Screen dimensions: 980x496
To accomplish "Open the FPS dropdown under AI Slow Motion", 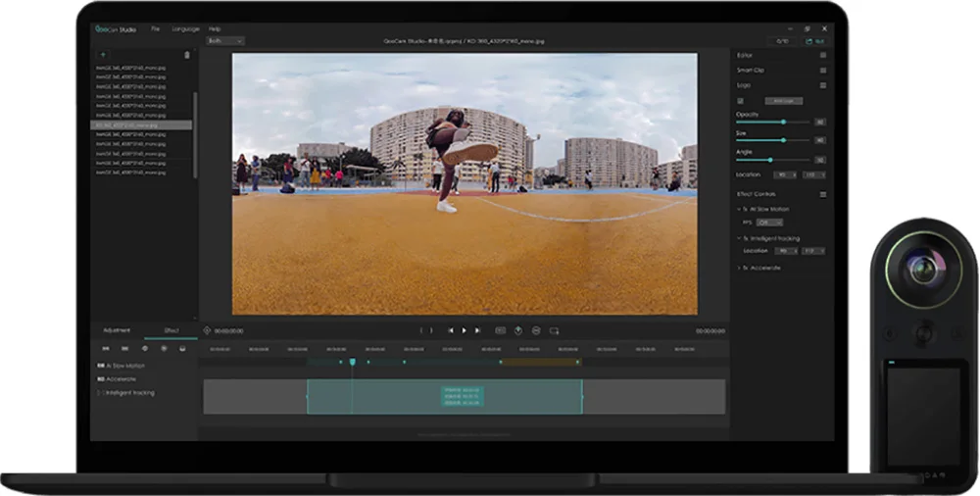I will click(x=770, y=223).
